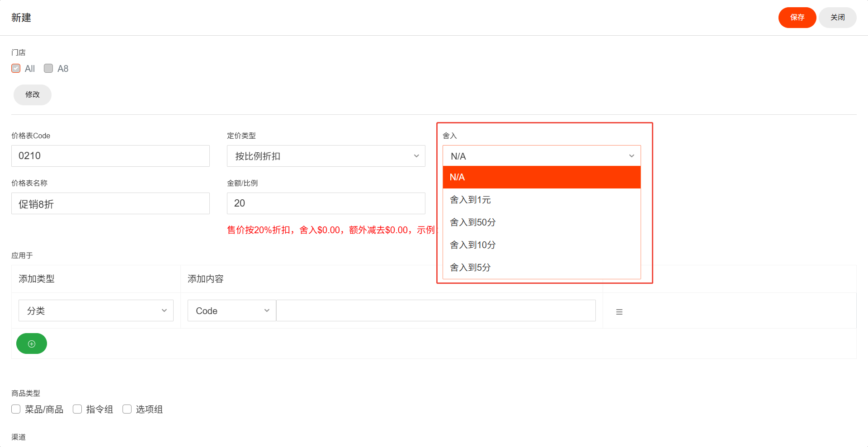Pick 舍入到10分 rounding option
The height and width of the screenshot is (447, 868).
point(542,245)
